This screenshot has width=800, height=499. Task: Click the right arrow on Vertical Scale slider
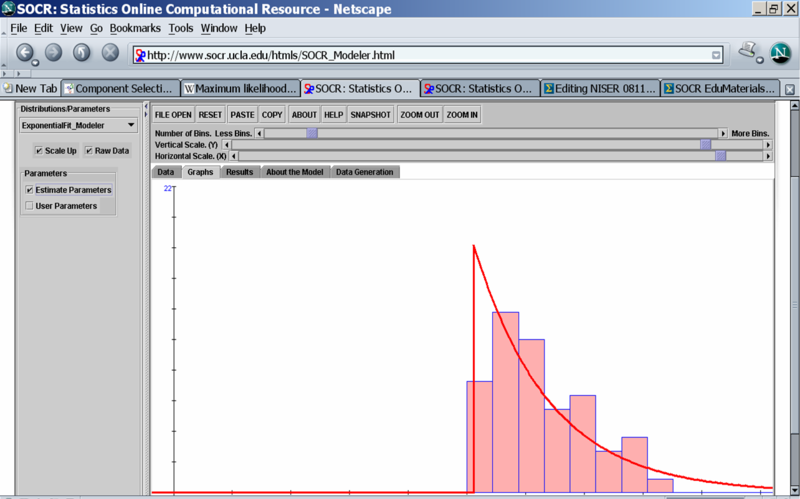point(768,145)
